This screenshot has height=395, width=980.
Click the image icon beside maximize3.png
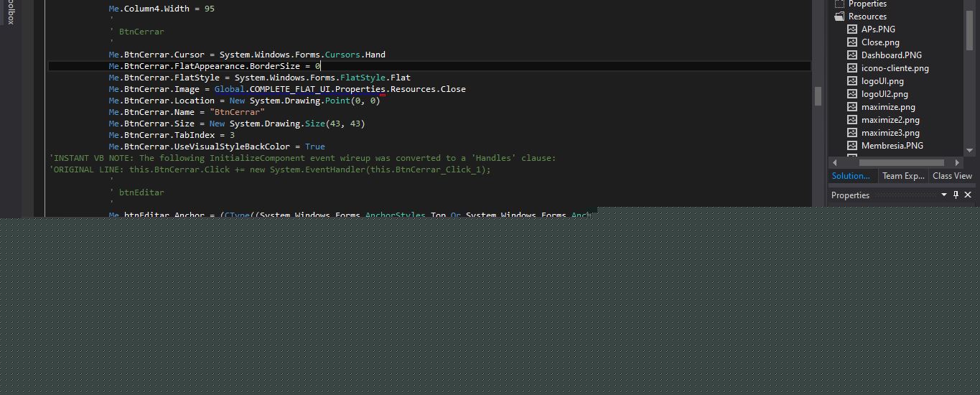pyautogui.click(x=852, y=133)
